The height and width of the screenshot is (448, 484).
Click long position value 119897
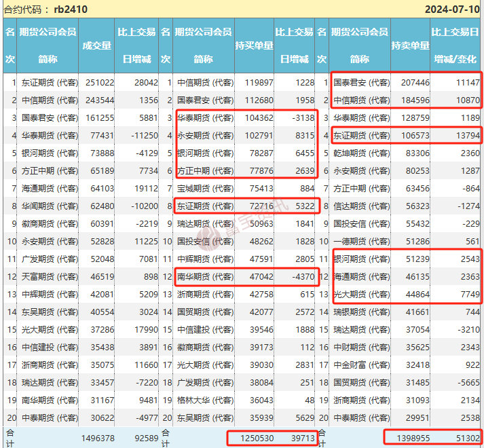259,82
